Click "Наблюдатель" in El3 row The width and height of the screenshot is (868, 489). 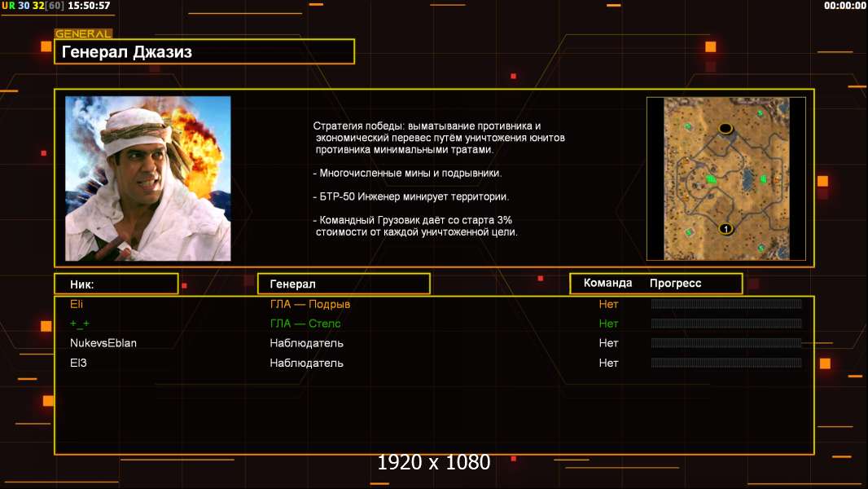point(306,363)
